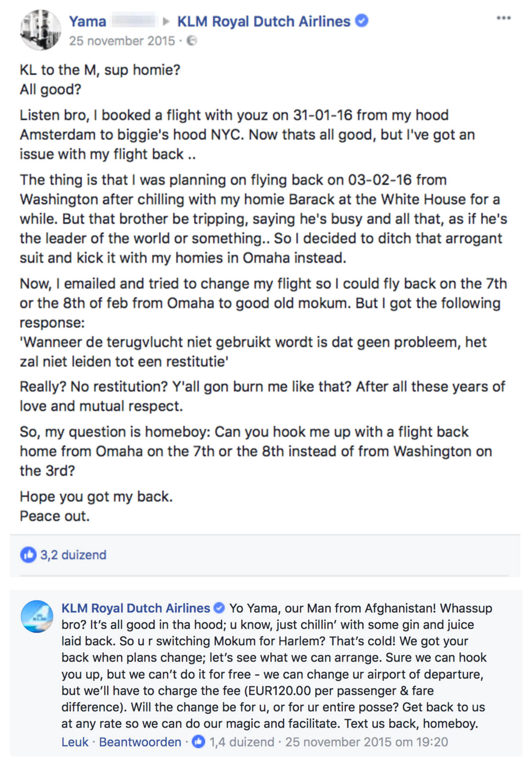Click verified badge in KLM's comment

(220, 608)
